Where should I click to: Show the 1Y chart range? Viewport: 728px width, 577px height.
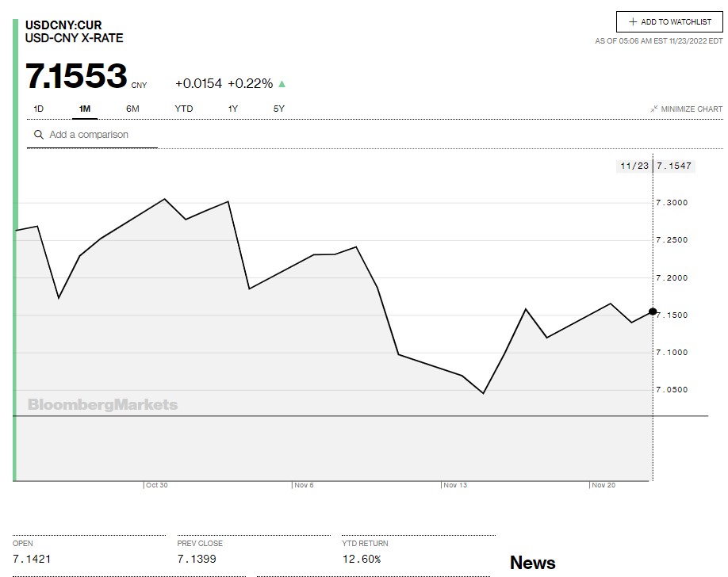point(233,109)
